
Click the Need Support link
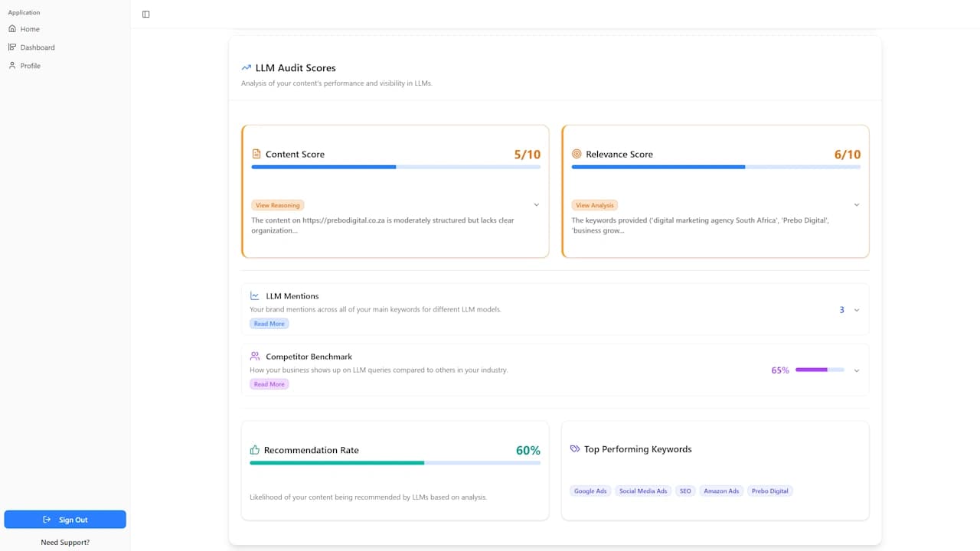(65, 542)
